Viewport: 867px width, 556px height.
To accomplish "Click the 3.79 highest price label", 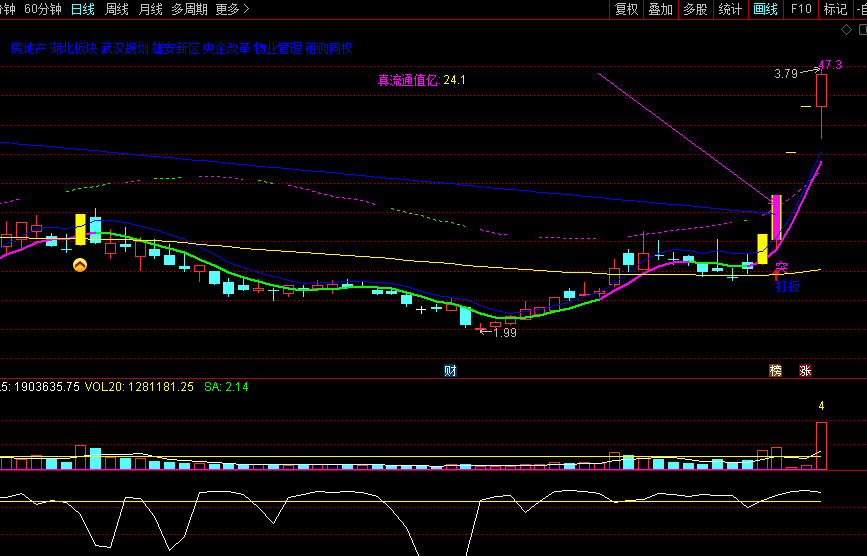I will 786,74.
